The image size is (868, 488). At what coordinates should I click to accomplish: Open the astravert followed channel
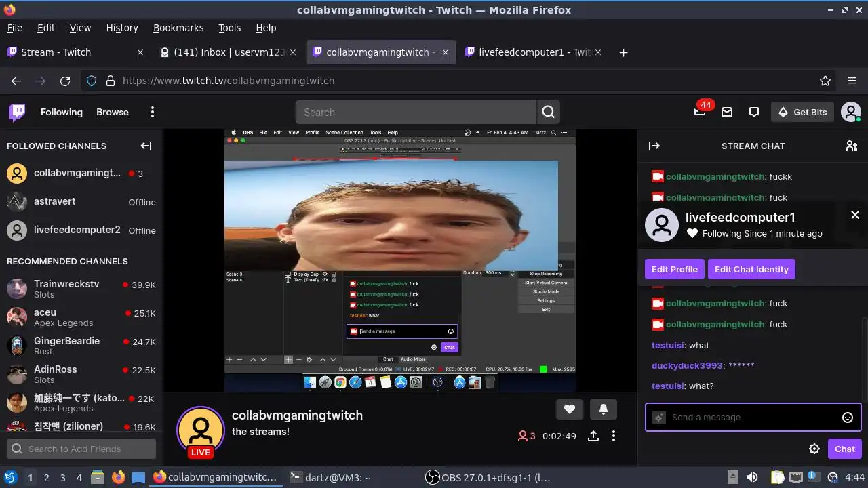[x=81, y=202]
